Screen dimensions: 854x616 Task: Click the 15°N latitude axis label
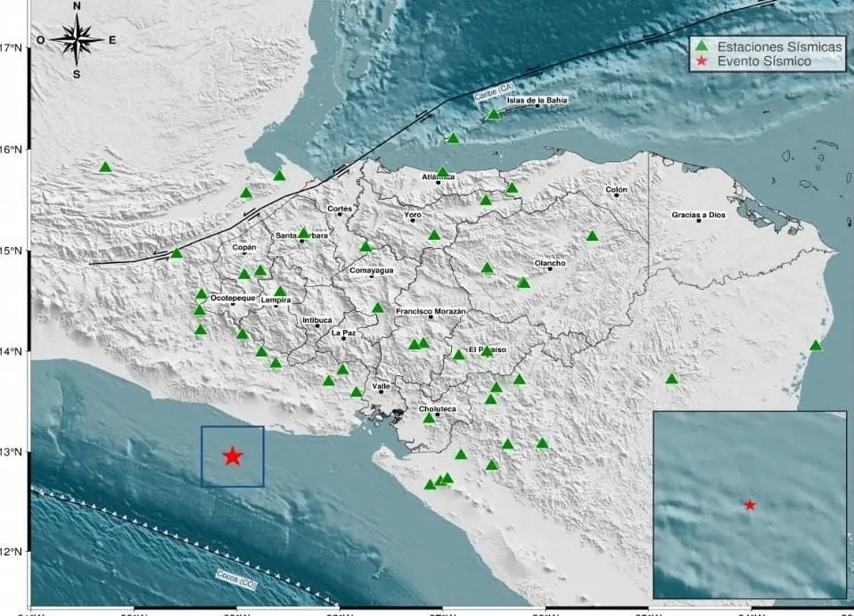pyautogui.click(x=12, y=251)
